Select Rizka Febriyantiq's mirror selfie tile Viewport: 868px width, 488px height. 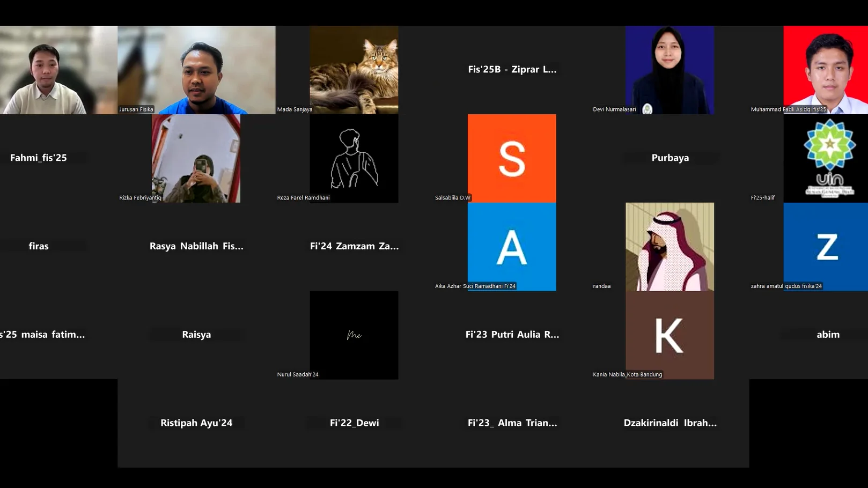coord(196,158)
